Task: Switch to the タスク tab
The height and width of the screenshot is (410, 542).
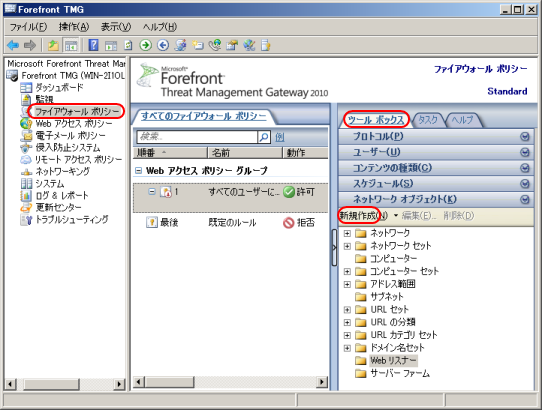Action: (x=428, y=120)
